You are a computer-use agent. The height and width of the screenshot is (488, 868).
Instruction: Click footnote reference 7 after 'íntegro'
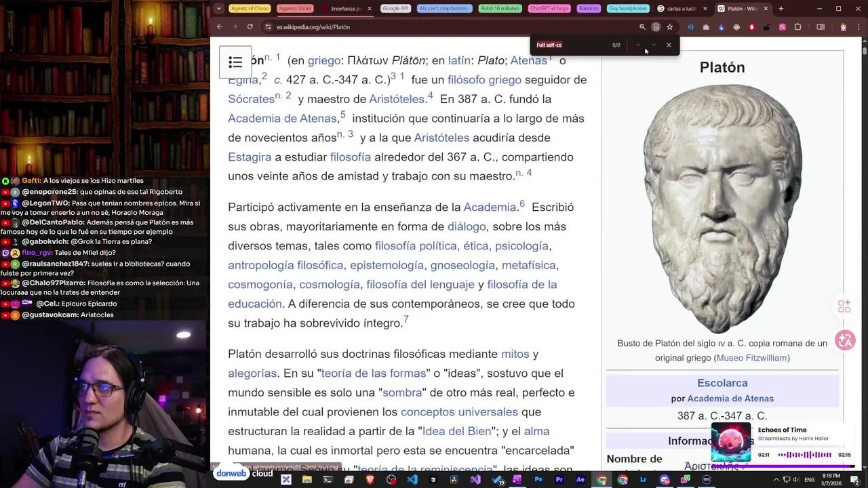[406, 319]
